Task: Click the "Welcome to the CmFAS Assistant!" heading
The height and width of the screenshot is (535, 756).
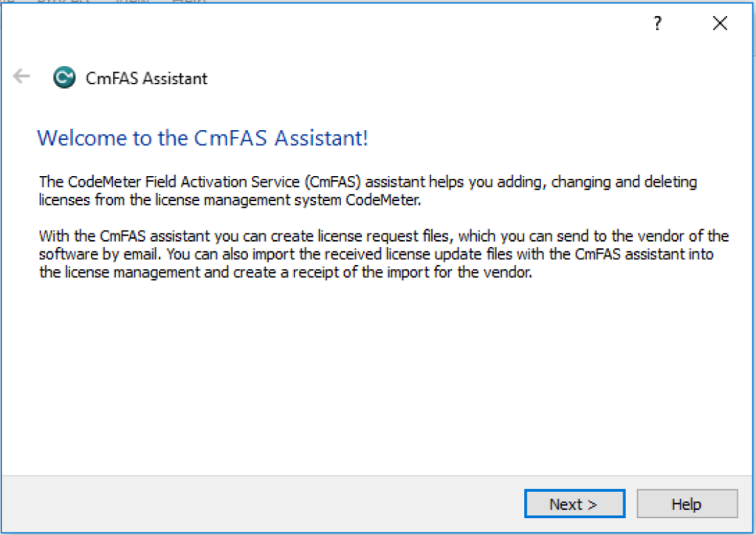Action: [x=202, y=138]
